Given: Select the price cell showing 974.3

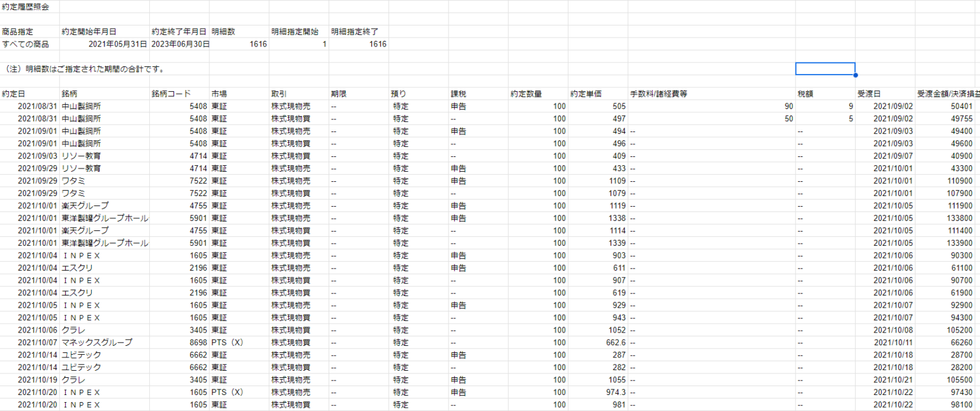Looking at the screenshot, I should (597, 392).
